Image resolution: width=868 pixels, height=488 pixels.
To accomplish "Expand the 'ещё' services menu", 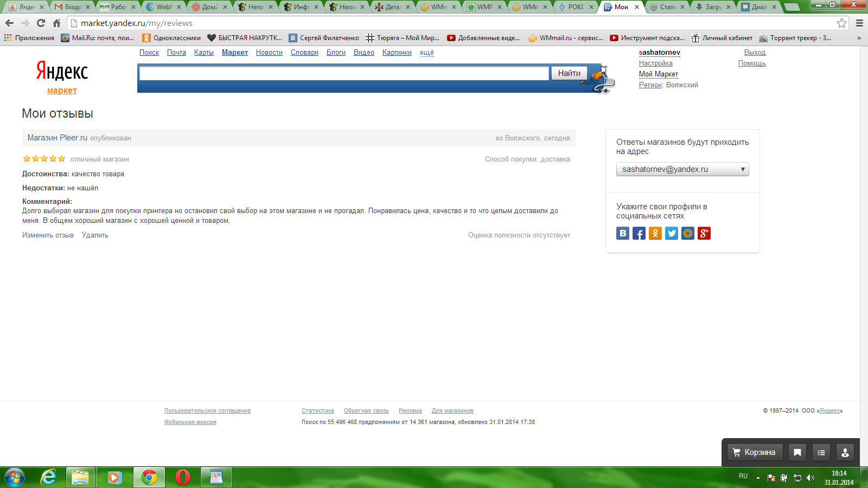I will (x=427, y=53).
